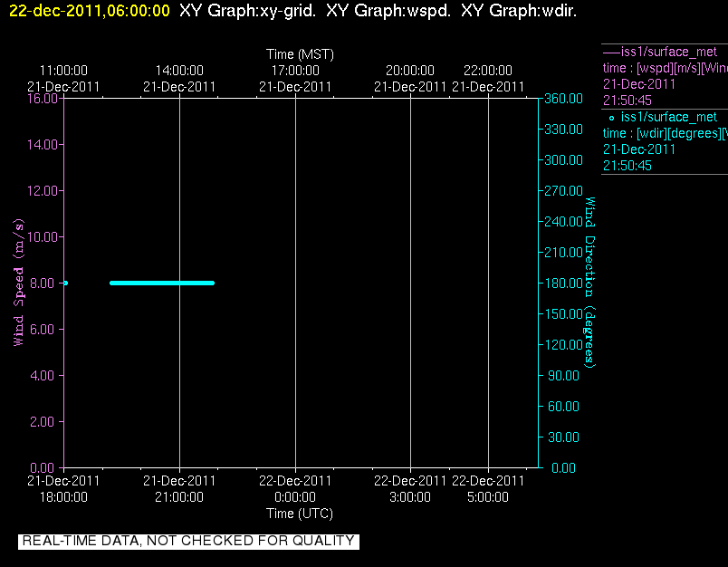Click the 6.00 wind speed tick label
This screenshot has width=728, height=567.
(43, 330)
